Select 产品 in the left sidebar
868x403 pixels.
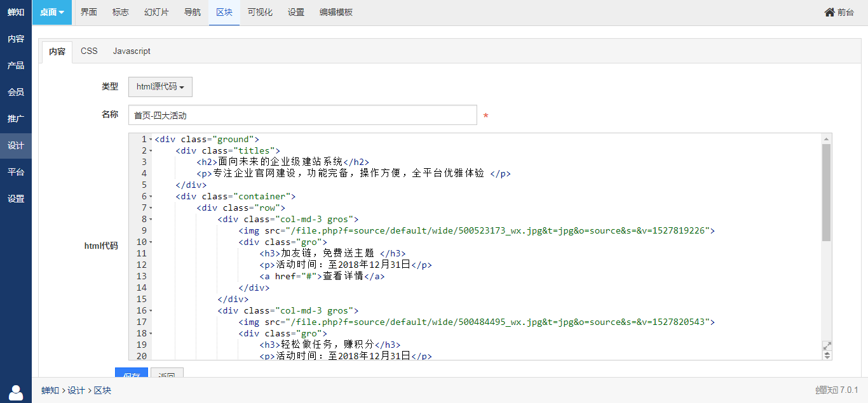coord(16,65)
